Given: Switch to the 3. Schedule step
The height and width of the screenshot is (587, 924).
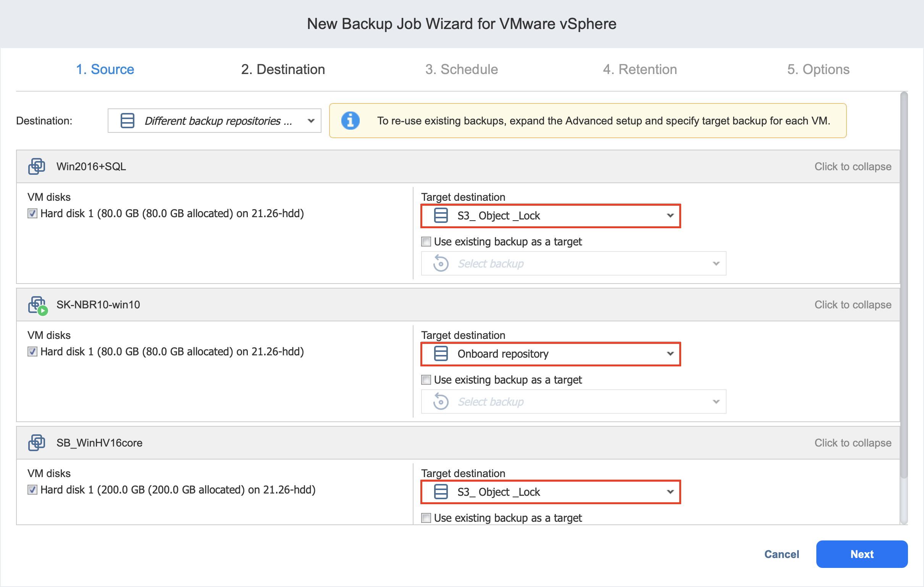Looking at the screenshot, I should 462,69.
